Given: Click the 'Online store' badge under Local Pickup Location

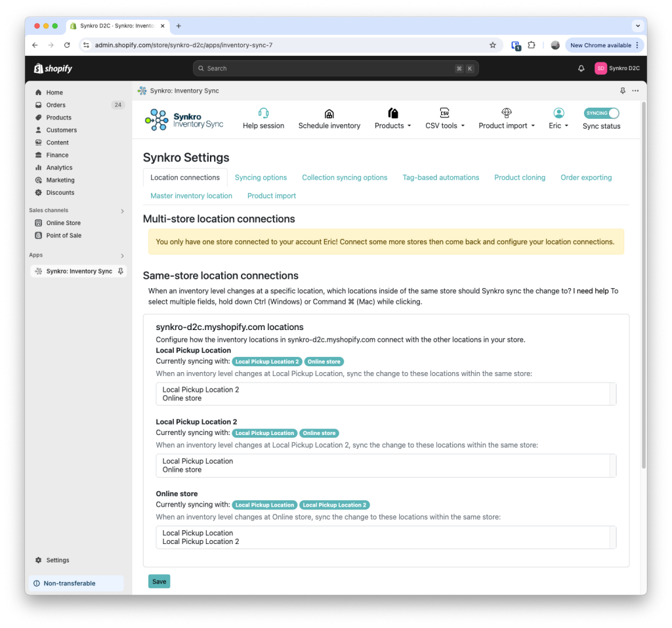Looking at the screenshot, I should 324,362.
